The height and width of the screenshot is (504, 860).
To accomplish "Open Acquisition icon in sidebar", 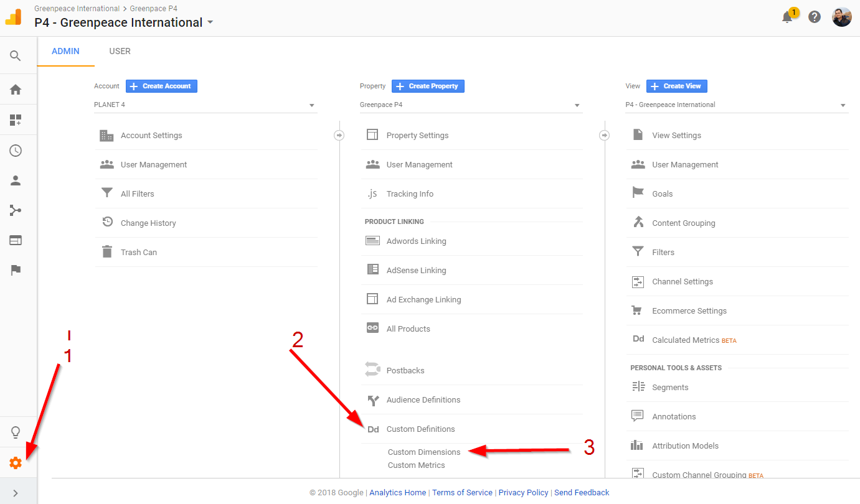I will click(16, 210).
